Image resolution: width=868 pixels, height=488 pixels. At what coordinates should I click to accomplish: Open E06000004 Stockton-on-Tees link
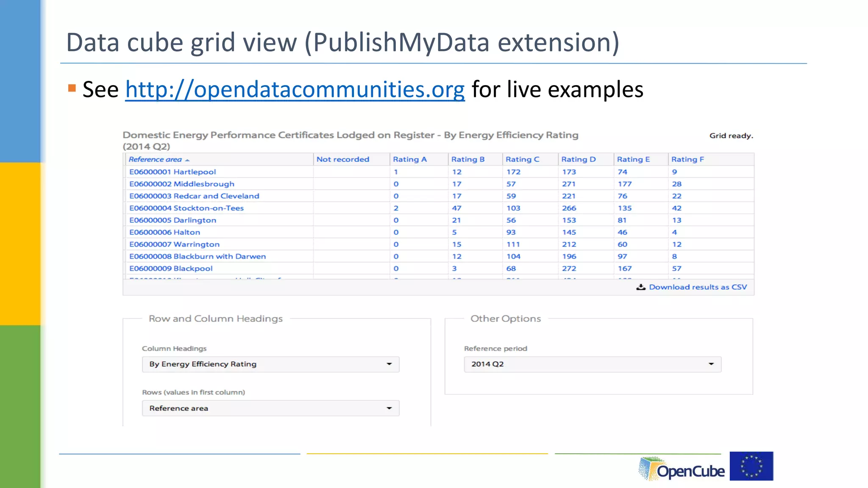pyautogui.click(x=186, y=208)
